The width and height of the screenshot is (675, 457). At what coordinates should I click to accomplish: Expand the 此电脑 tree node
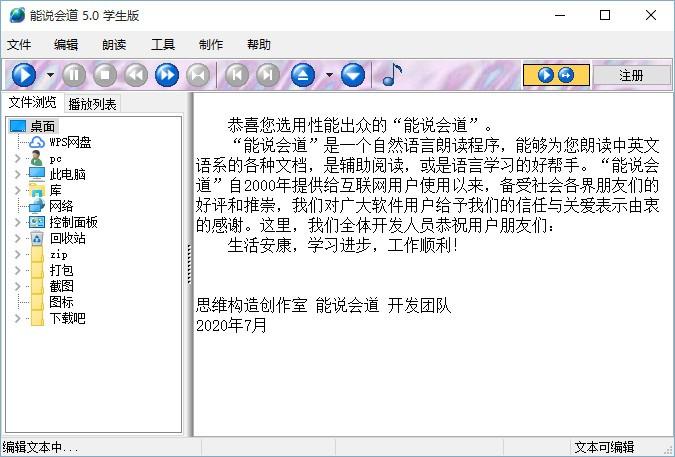[17, 174]
